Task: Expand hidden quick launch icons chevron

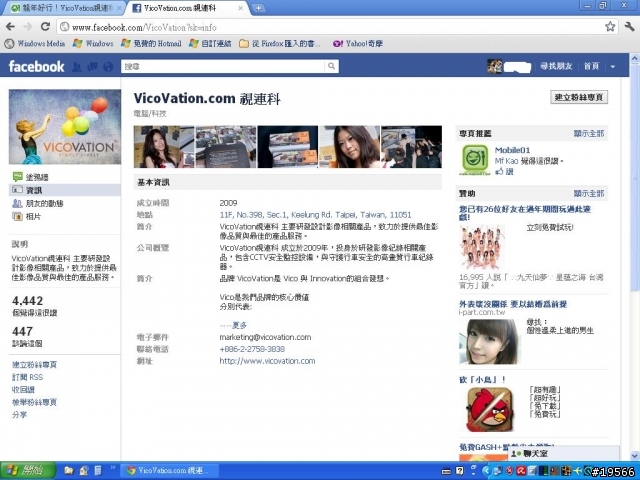Action: click(113, 468)
